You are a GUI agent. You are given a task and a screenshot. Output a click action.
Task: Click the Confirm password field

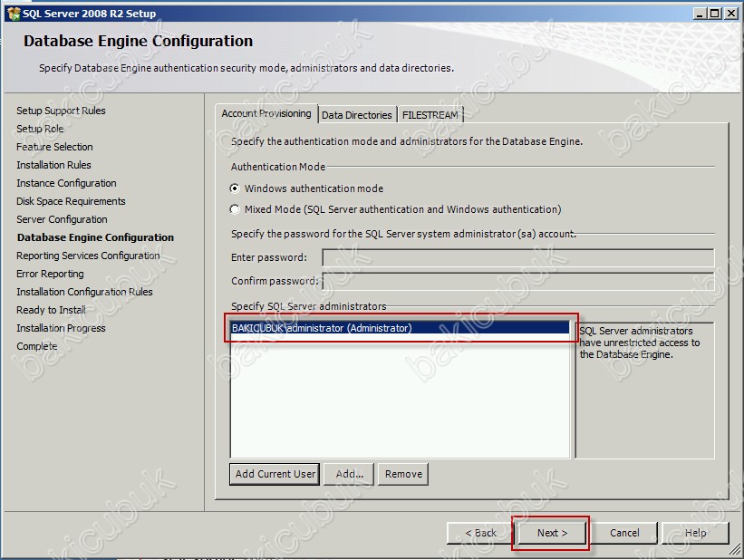click(518, 281)
